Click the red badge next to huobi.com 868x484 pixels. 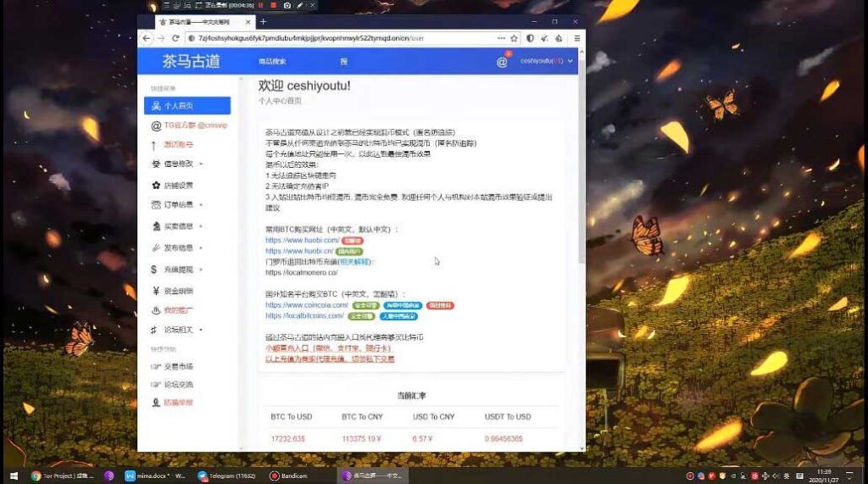point(353,241)
